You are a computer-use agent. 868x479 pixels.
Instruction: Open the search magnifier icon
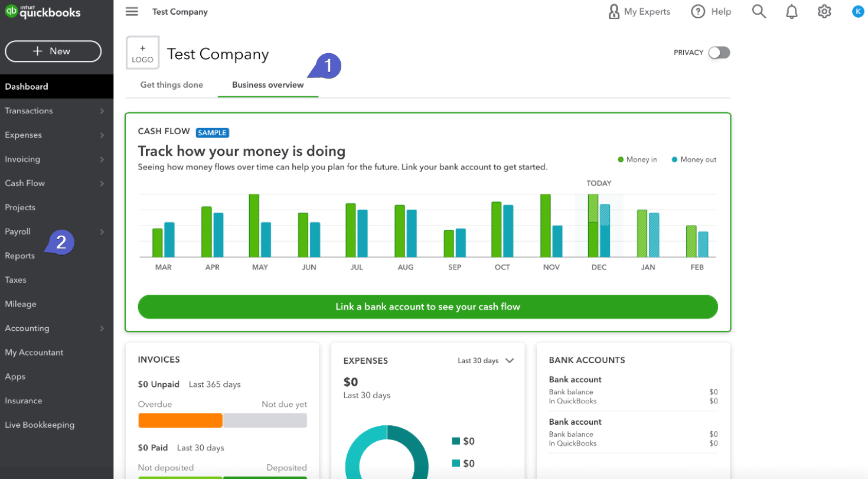tap(759, 12)
